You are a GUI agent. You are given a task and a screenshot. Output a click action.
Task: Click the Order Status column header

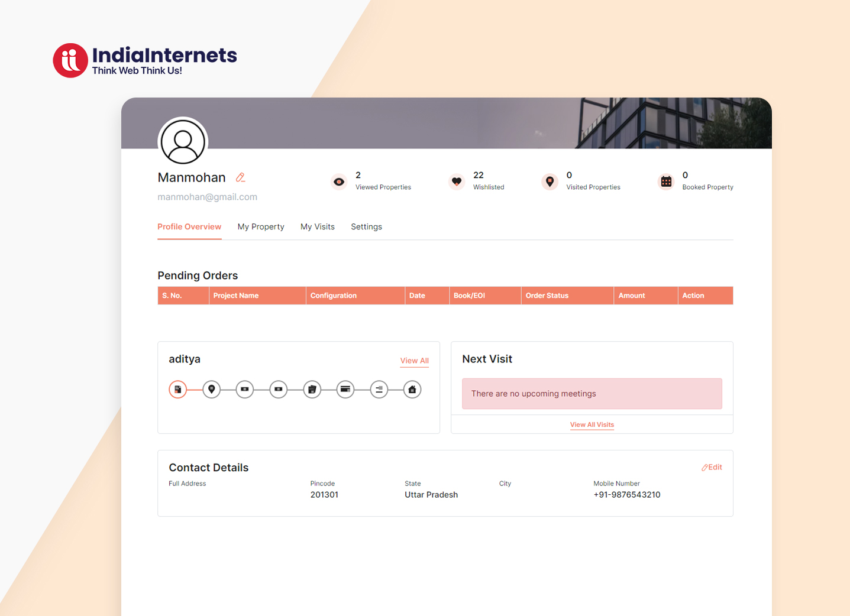pyautogui.click(x=567, y=296)
